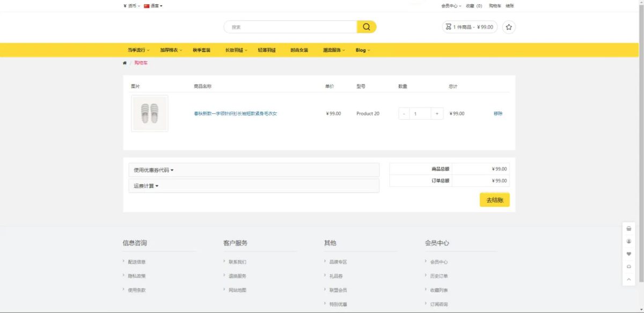644x313 pixels.
Task: Expand the 会员中心 header dropdown
Action: pyautogui.click(x=451, y=6)
